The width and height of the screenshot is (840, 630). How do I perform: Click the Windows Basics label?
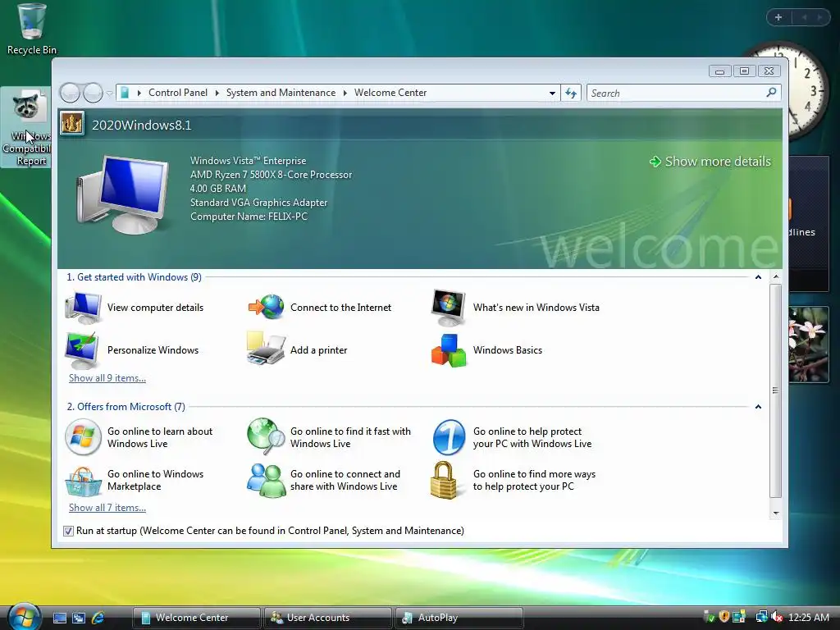click(x=507, y=349)
